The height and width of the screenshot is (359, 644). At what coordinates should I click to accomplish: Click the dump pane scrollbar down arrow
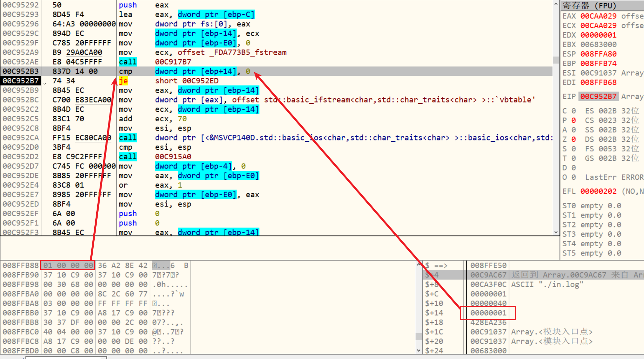pyautogui.click(x=419, y=350)
